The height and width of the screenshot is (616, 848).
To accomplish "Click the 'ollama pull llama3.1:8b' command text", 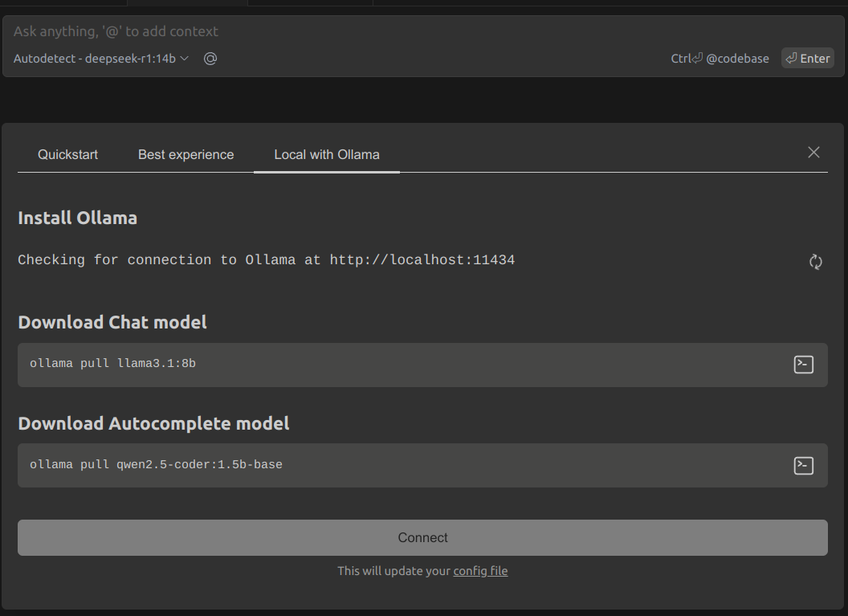I will coord(112,364).
